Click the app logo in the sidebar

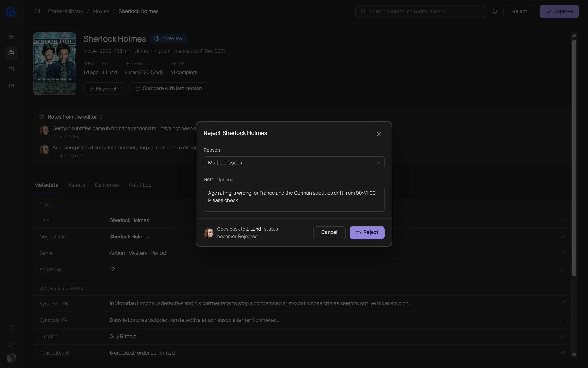click(x=11, y=12)
